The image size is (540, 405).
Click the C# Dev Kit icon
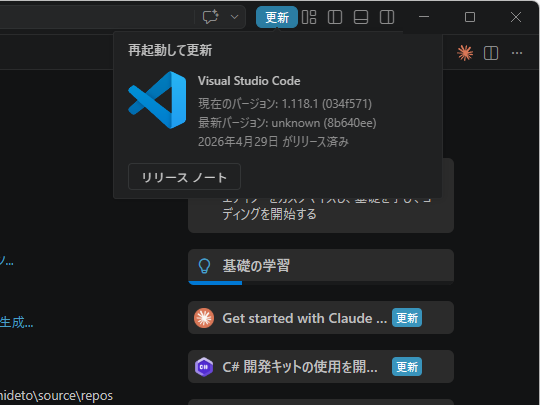tap(204, 367)
